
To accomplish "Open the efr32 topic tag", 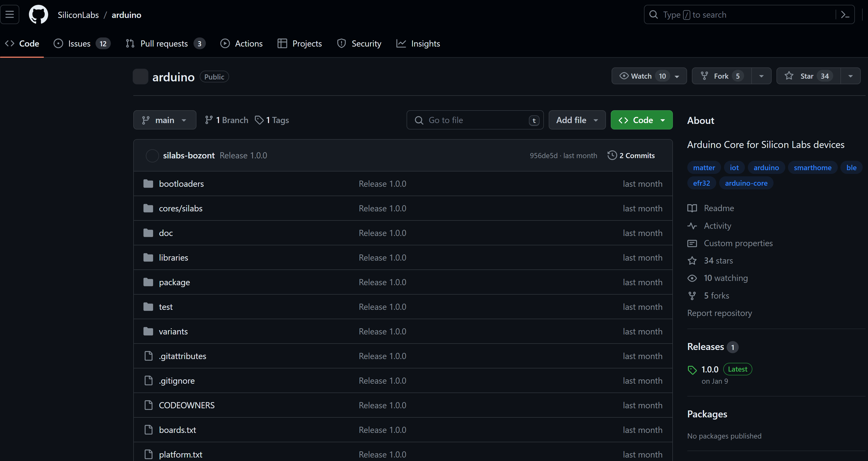I will (702, 183).
